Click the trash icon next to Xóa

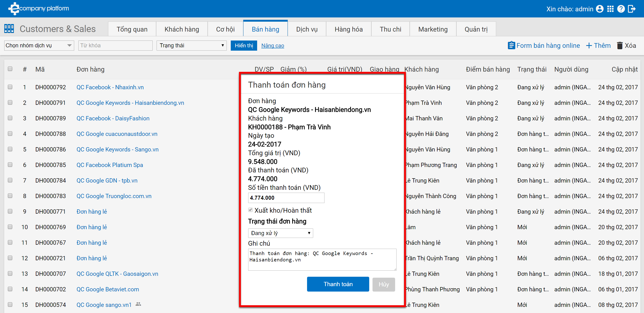coord(620,45)
